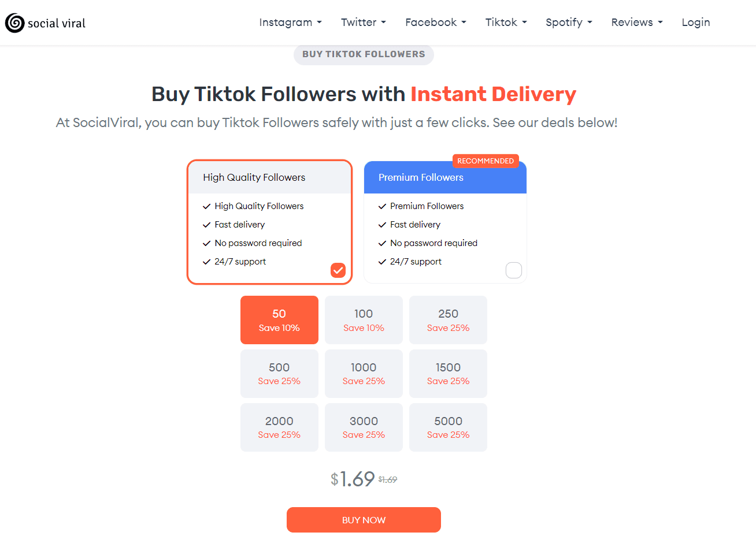Select the 100 followers option
756x536 pixels.
[364, 320]
